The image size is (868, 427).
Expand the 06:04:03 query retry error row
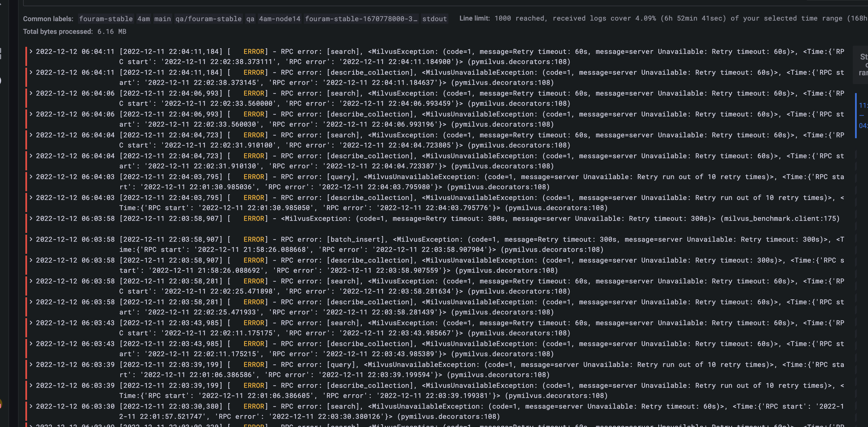click(x=31, y=177)
